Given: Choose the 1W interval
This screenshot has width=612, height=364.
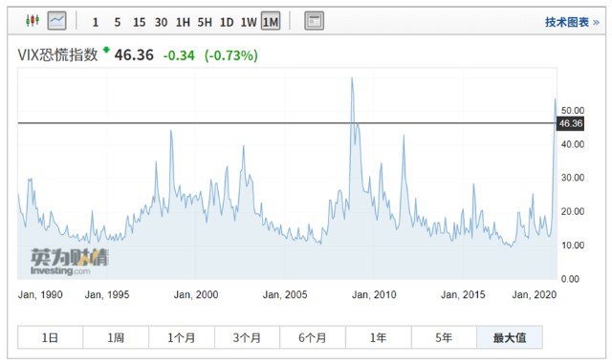Looking at the screenshot, I should click(249, 22).
